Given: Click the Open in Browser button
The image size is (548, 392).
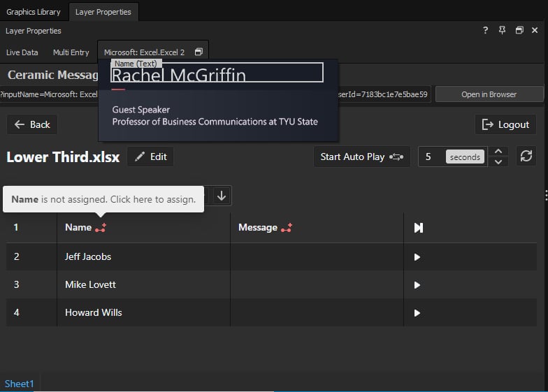Looking at the screenshot, I should coord(489,94).
